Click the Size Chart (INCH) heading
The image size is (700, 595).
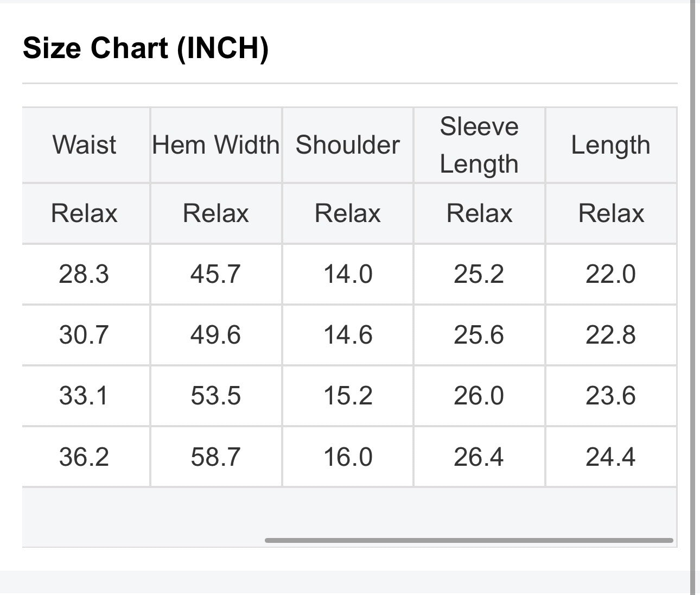tap(146, 48)
